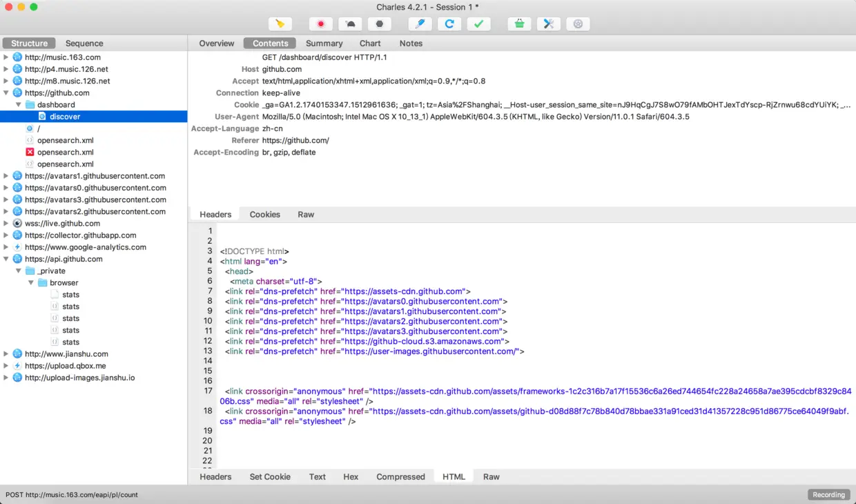Select the Hex response view tab
The width and height of the screenshot is (856, 504).
click(x=351, y=476)
